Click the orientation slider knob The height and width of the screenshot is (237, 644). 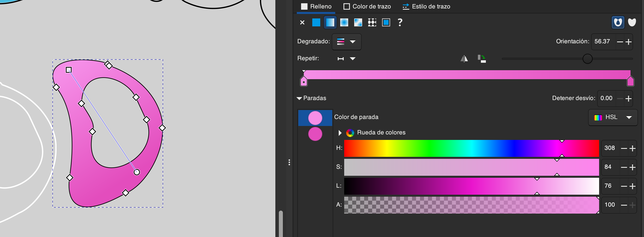[x=587, y=59]
